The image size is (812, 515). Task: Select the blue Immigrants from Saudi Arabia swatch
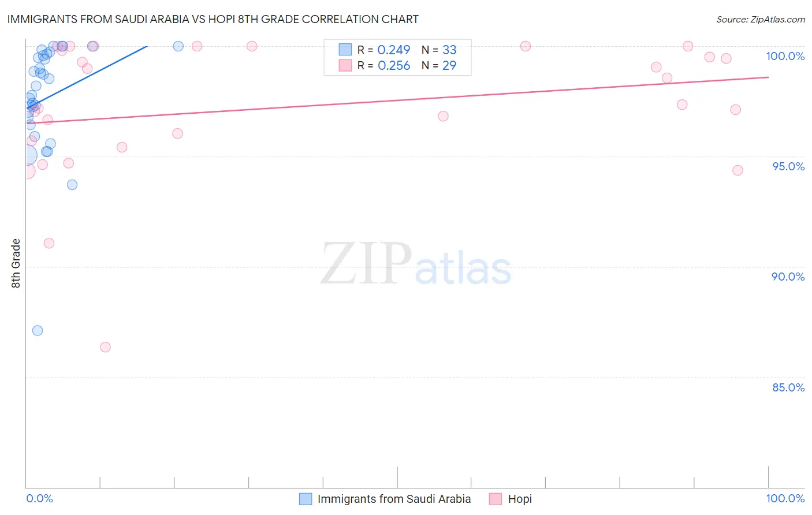click(x=306, y=499)
